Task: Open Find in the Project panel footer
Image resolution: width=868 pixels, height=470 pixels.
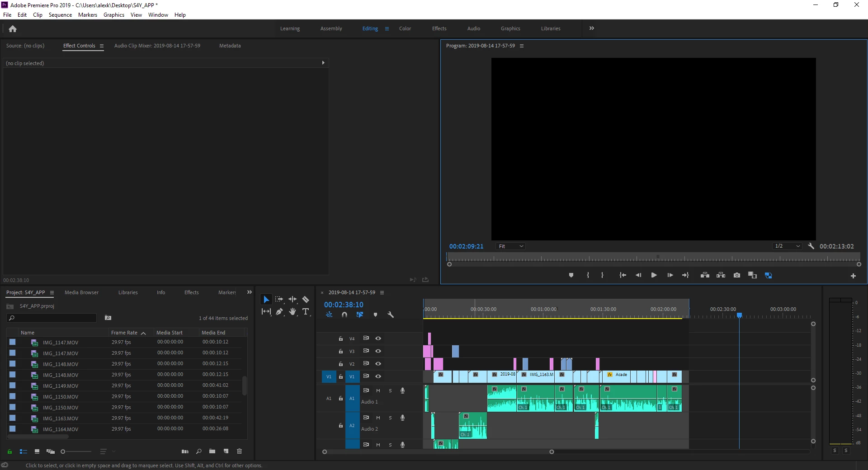Action: [x=199, y=451]
